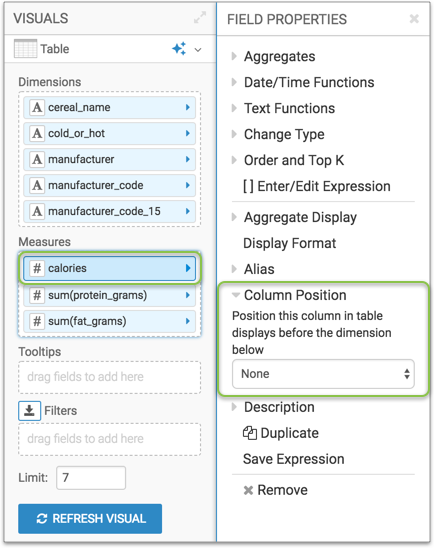Viewport: 434px width, 548px height.
Task: Click the Filters download icon
Action: point(29,411)
